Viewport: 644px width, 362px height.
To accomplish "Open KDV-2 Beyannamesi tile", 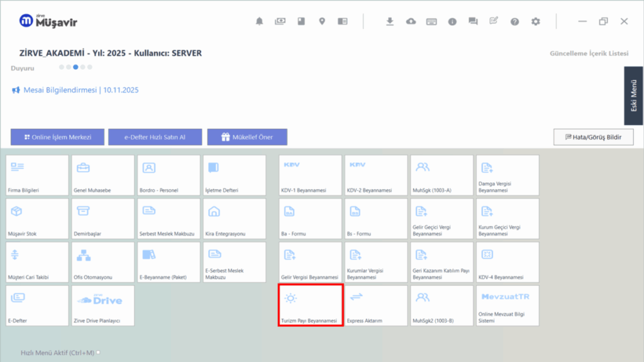I will pos(376,175).
